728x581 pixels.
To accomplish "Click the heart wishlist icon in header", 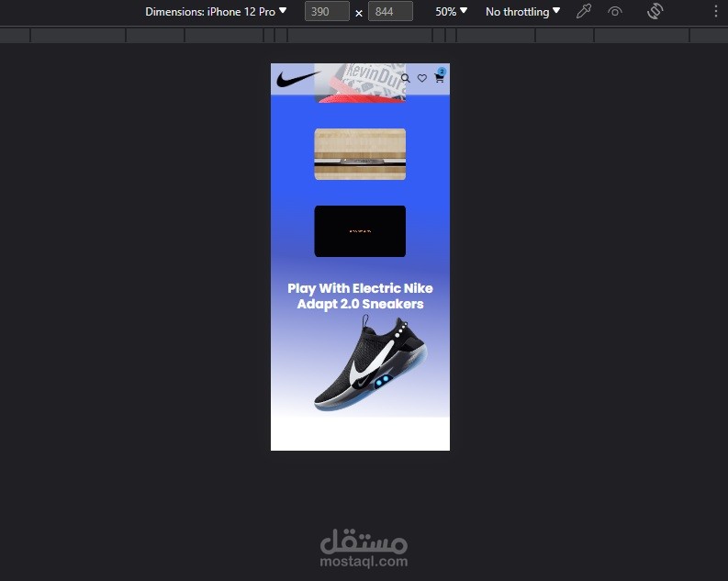I will (x=422, y=78).
